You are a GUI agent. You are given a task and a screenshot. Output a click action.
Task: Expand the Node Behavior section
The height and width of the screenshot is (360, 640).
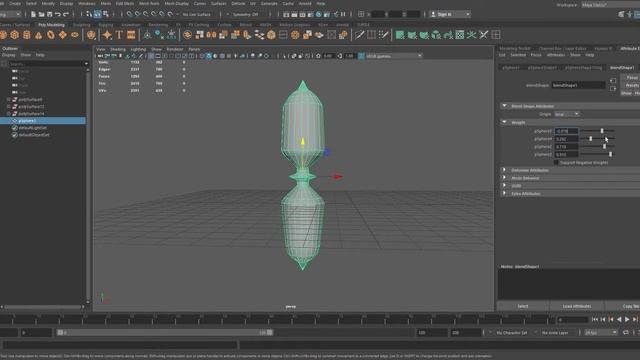tap(504, 178)
